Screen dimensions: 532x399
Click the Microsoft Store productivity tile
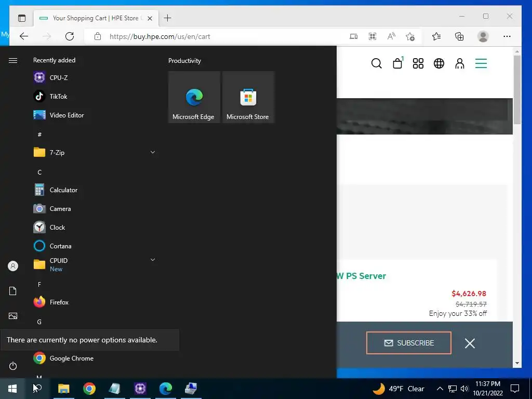[x=248, y=97]
